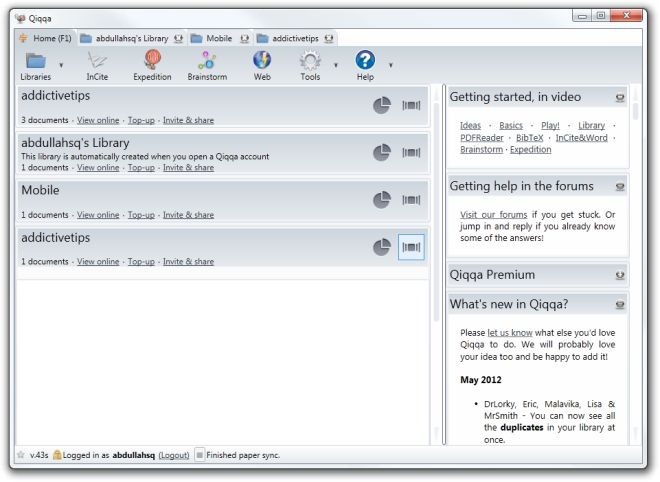Open the Brainstorm video link in Getting started
The image size is (660, 482).
pos(481,149)
